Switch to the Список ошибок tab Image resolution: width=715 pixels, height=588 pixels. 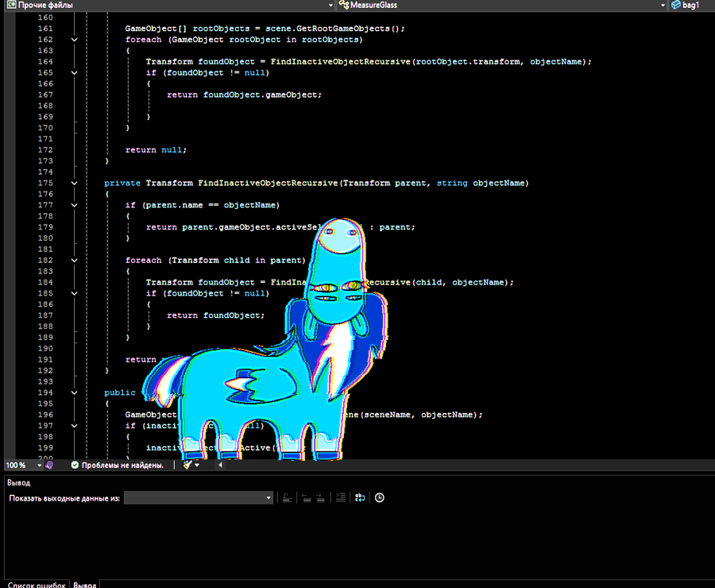37,584
